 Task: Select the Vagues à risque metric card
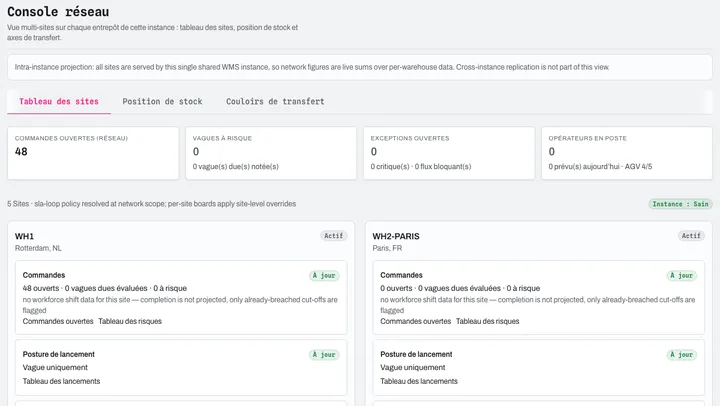(x=271, y=153)
